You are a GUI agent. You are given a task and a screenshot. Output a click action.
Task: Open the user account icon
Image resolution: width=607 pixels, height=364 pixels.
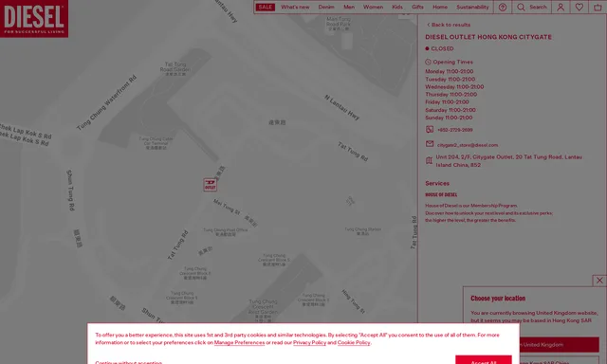pyautogui.click(x=561, y=7)
